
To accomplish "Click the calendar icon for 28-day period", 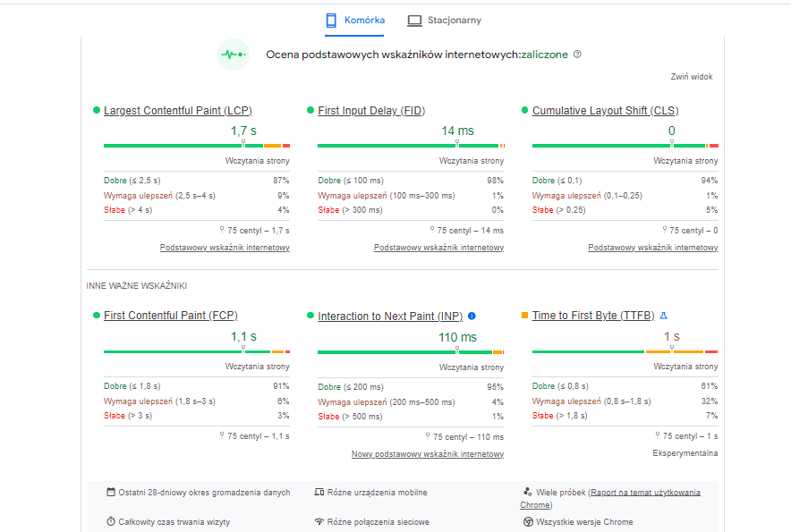I will pyautogui.click(x=111, y=493).
